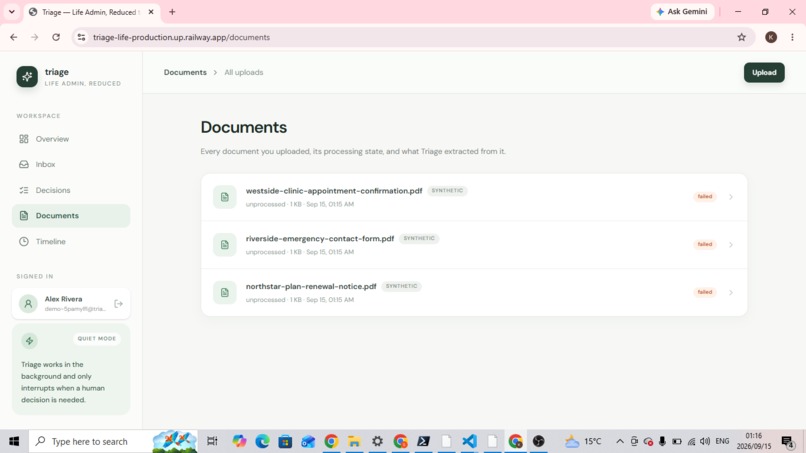This screenshot has height=453, width=806.
Task: Switch to the Triage browser tab
Action: [91, 12]
